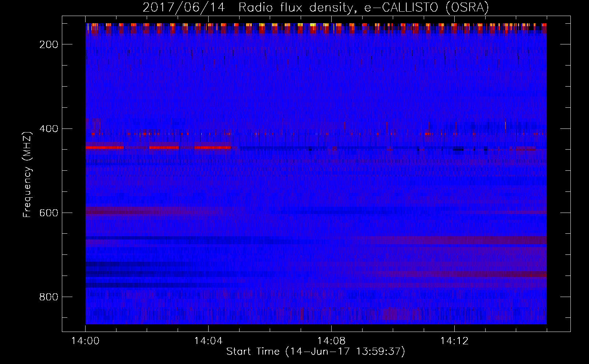This screenshot has width=589, height=364.
Task: Click the 'Start Time' x-axis label
Action: (x=316, y=352)
